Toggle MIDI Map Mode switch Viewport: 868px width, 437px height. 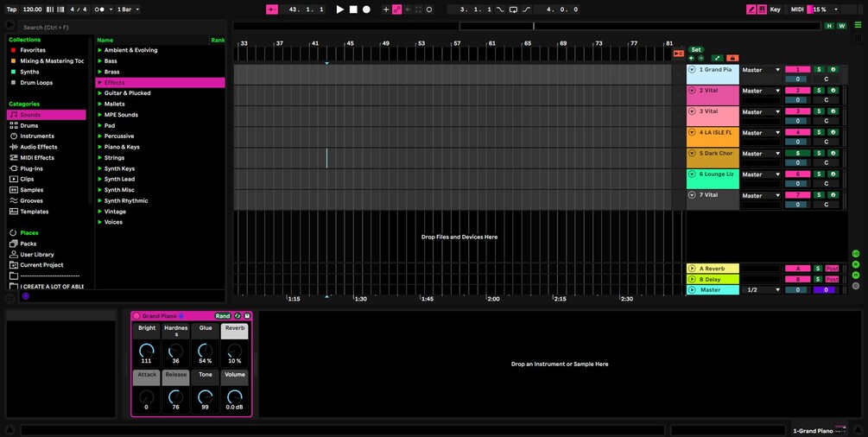[x=797, y=9]
